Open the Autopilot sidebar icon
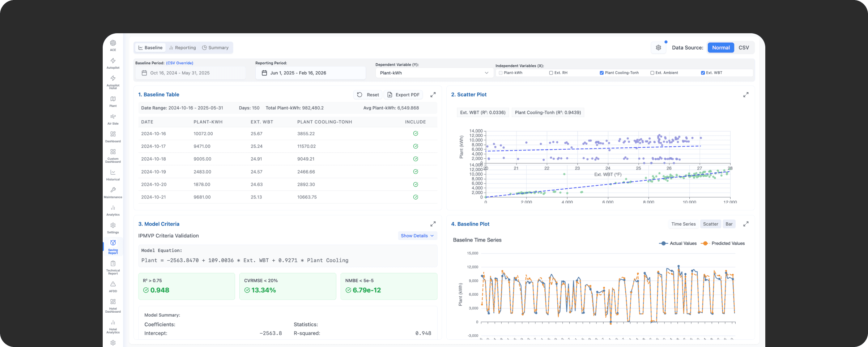 pyautogui.click(x=113, y=61)
